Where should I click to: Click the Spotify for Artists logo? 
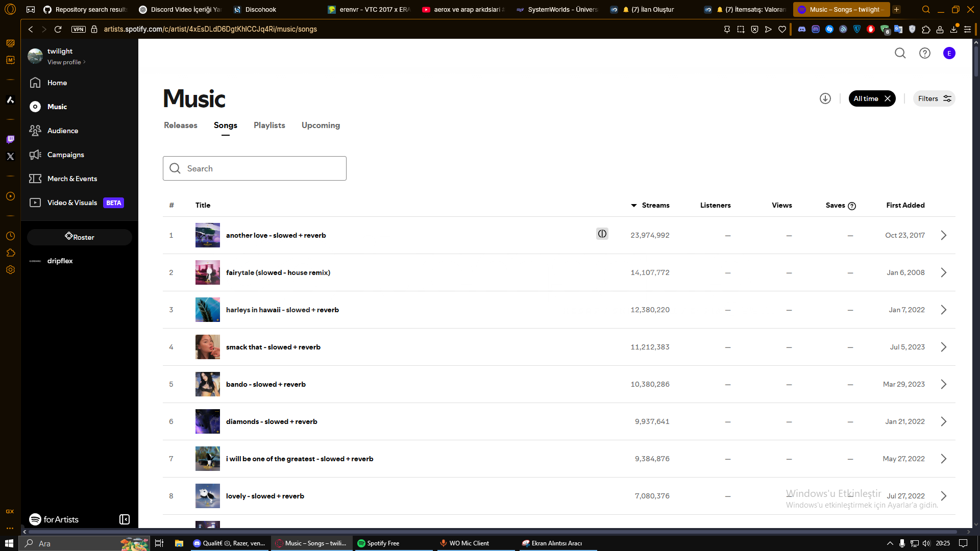pyautogui.click(x=54, y=519)
